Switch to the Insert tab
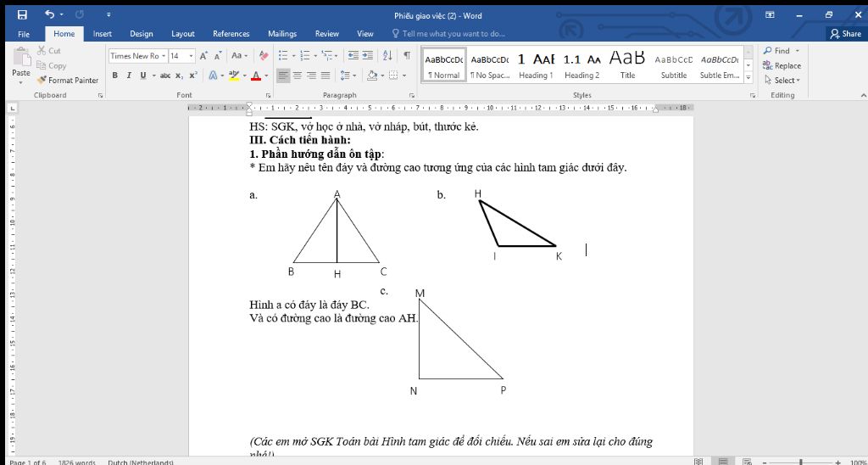868x465 pixels. [x=103, y=34]
